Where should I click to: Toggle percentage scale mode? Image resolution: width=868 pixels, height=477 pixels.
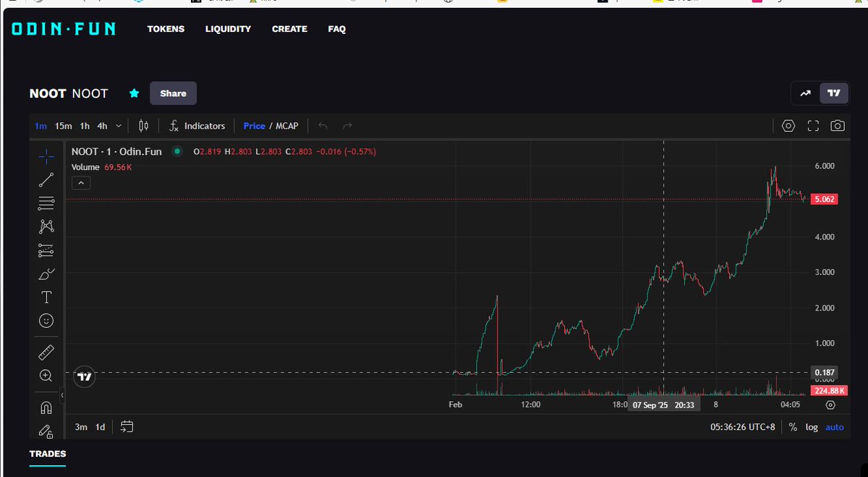pyautogui.click(x=793, y=427)
